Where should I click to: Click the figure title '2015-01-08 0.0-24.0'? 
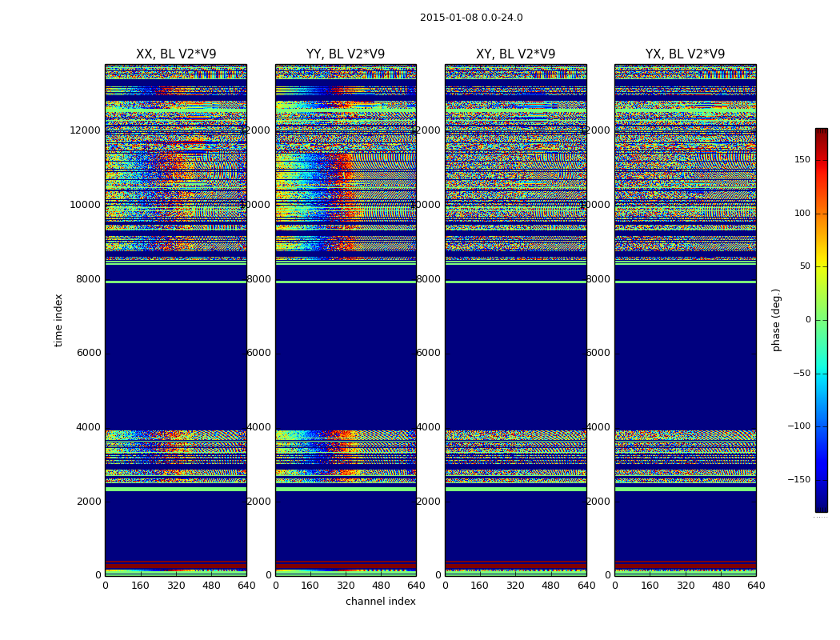[x=471, y=18]
